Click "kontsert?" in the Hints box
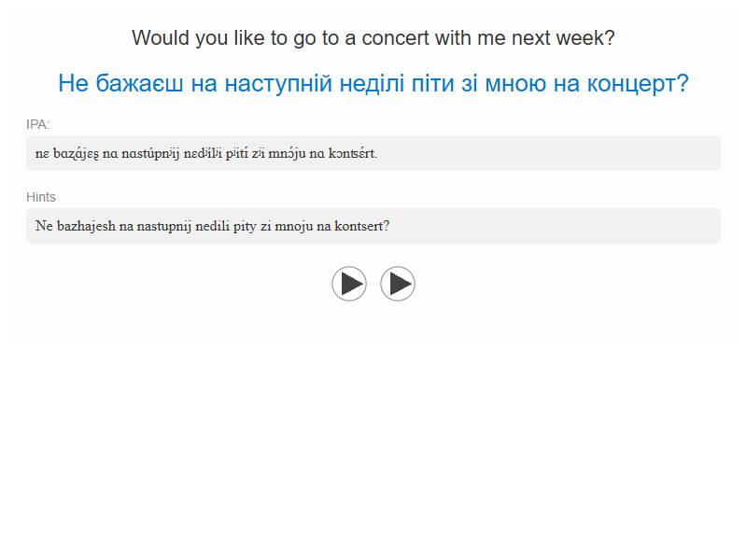The image size is (747, 560). click(361, 226)
